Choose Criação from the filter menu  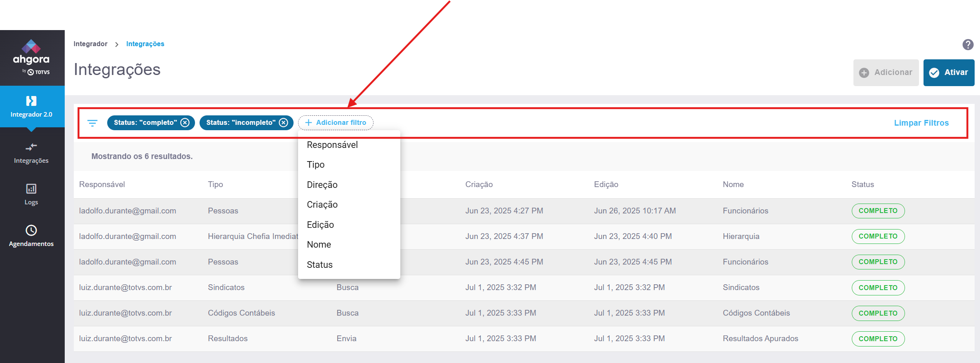tap(349, 205)
